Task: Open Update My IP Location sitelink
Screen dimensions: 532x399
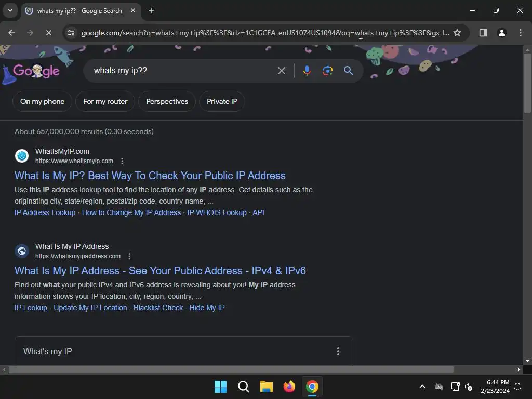Action: (x=90, y=308)
